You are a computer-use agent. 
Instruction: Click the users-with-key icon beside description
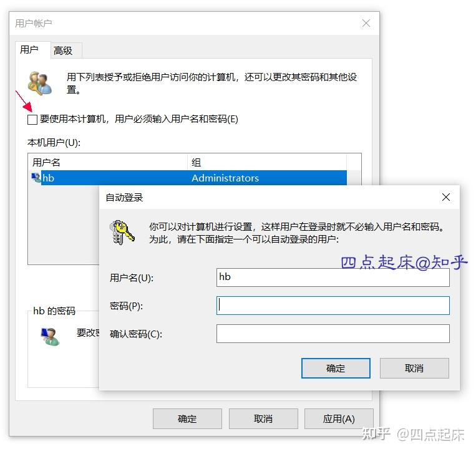click(x=40, y=83)
